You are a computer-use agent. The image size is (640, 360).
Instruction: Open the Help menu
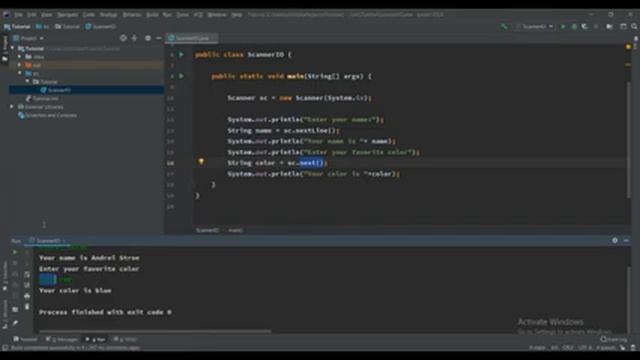[237, 15]
